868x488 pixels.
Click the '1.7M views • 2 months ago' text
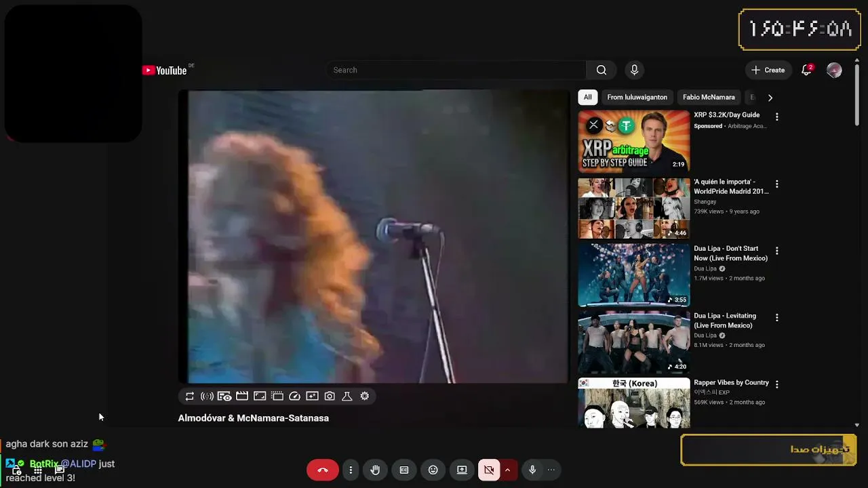click(x=729, y=279)
